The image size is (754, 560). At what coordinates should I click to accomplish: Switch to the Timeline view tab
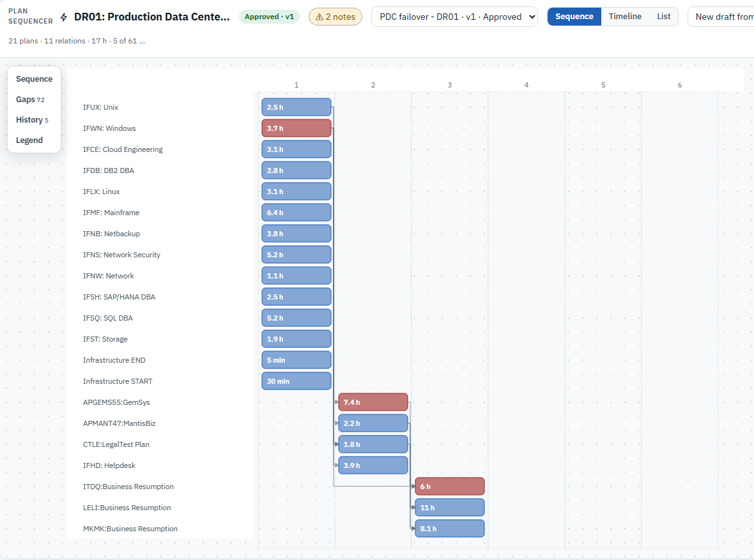point(625,17)
